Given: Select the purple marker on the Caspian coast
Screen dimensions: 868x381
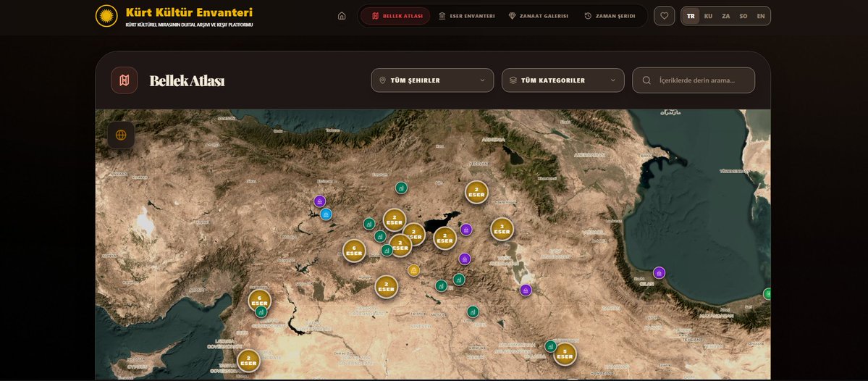Looking at the screenshot, I should (x=659, y=272).
